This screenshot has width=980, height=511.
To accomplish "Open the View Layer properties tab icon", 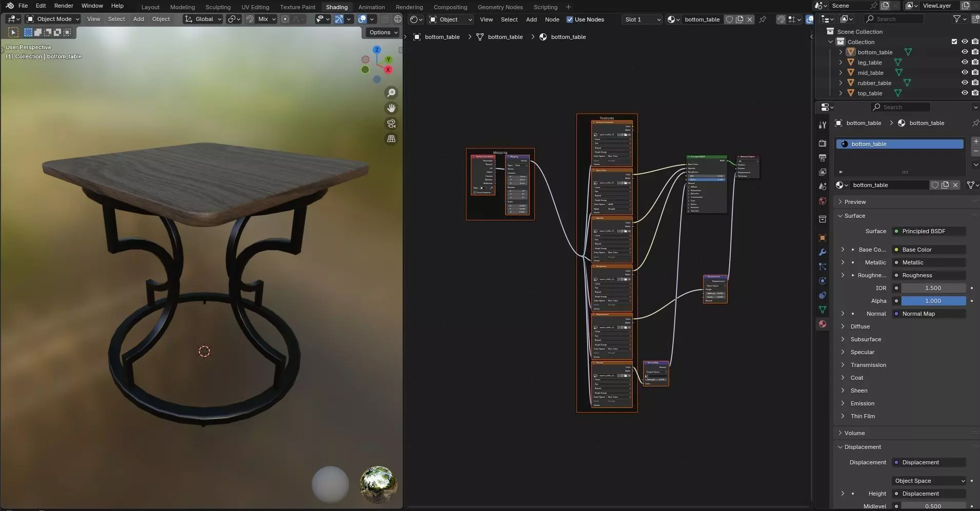I will pyautogui.click(x=823, y=172).
